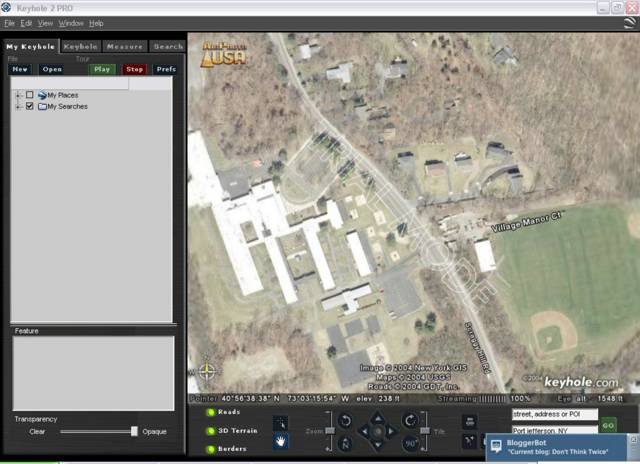Stop the tour with Stop
This screenshot has height=464, width=640.
135,69
